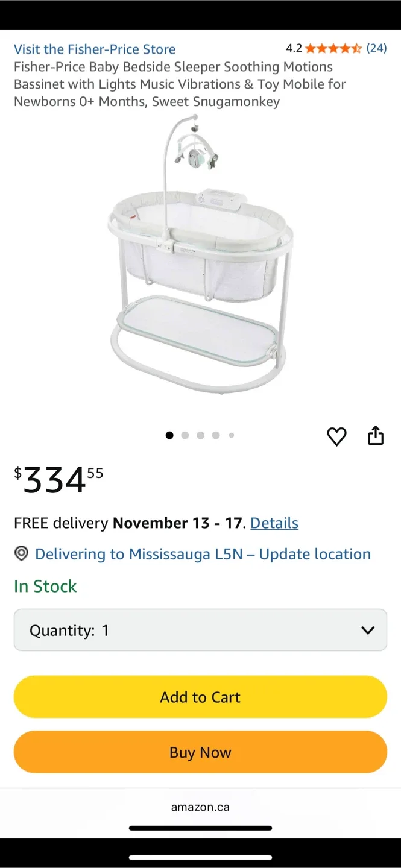Open the share options icon

(375, 435)
